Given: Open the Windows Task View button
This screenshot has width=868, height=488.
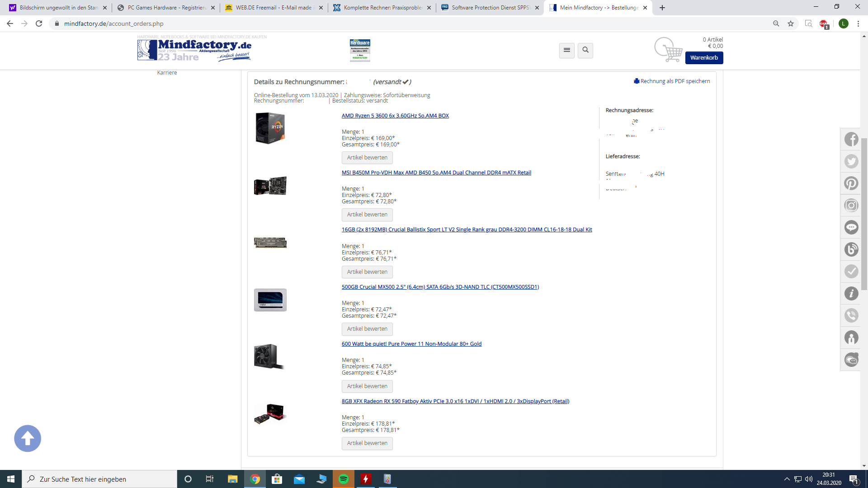Looking at the screenshot, I should [x=210, y=479].
